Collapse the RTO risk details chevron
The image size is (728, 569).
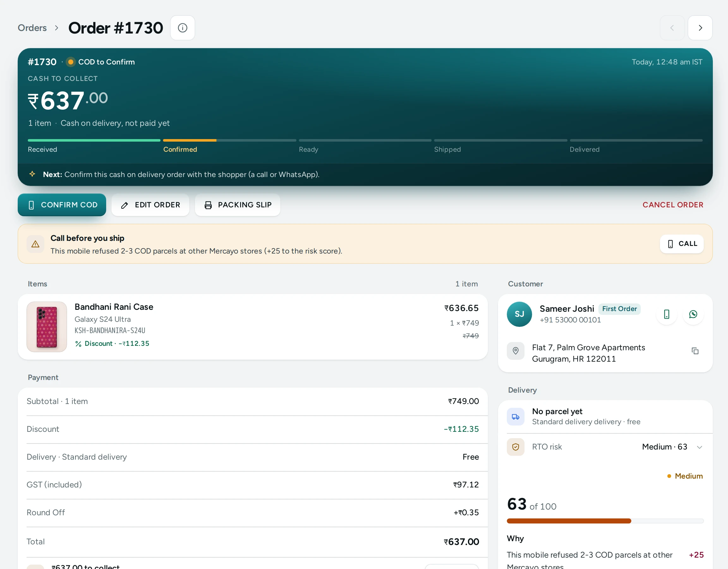point(699,447)
